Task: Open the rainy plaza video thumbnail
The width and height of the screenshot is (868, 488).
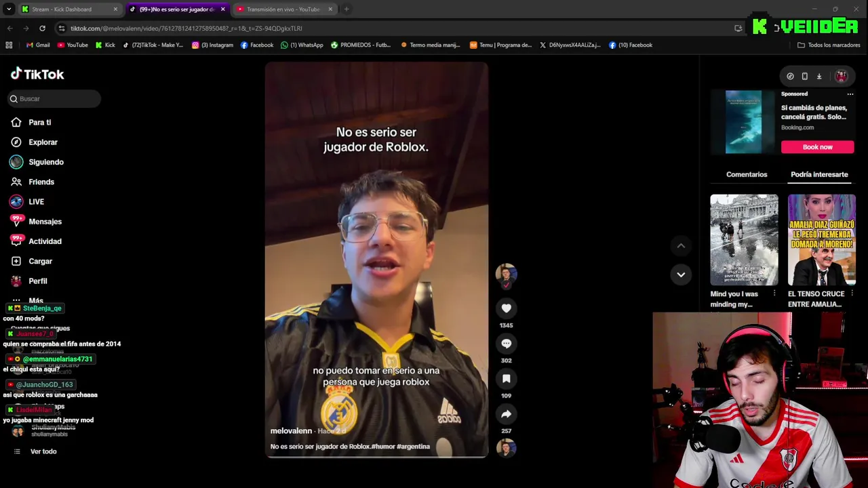Action: tap(744, 240)
